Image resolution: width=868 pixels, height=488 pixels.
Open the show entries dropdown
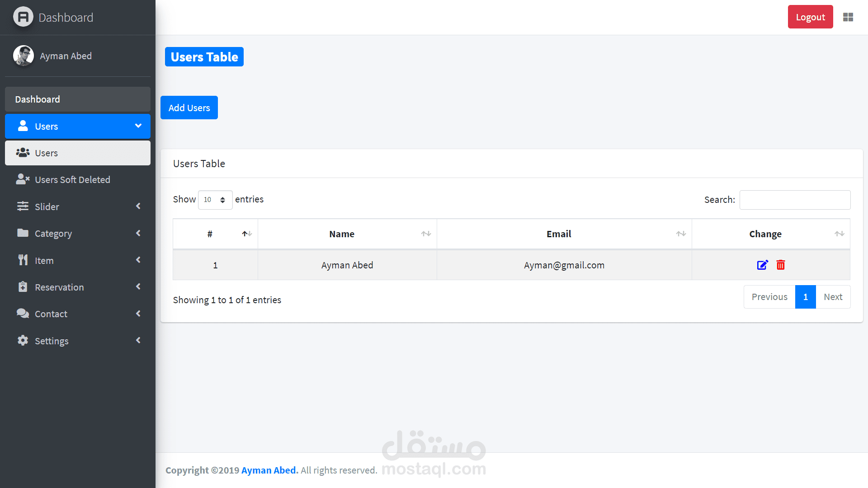pos(215,200)
